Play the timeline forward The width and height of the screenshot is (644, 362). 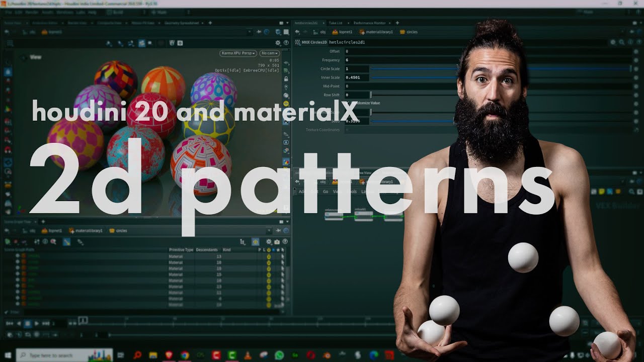[37, 323]
